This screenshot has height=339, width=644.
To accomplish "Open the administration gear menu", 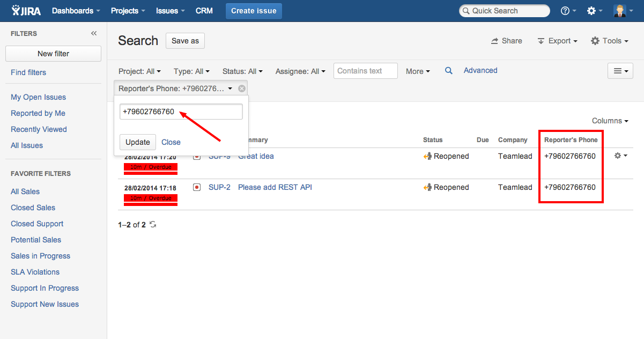I will pos(595,11).
